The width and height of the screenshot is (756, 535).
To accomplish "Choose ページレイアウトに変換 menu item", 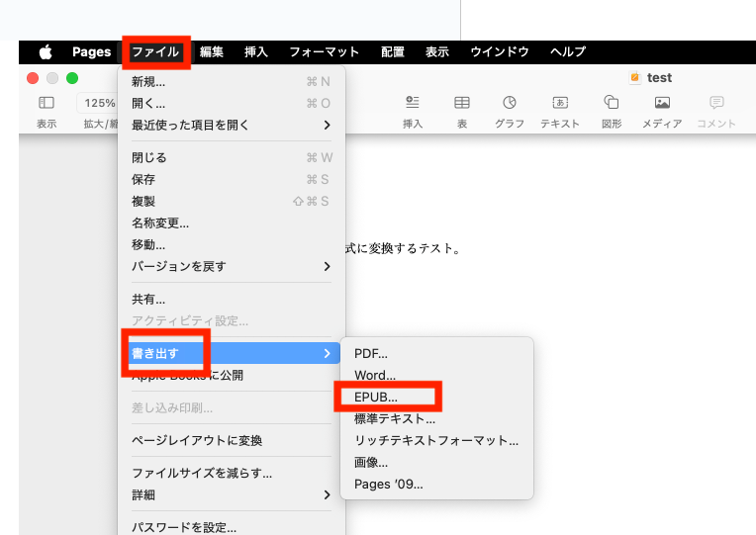I will 232,440.
